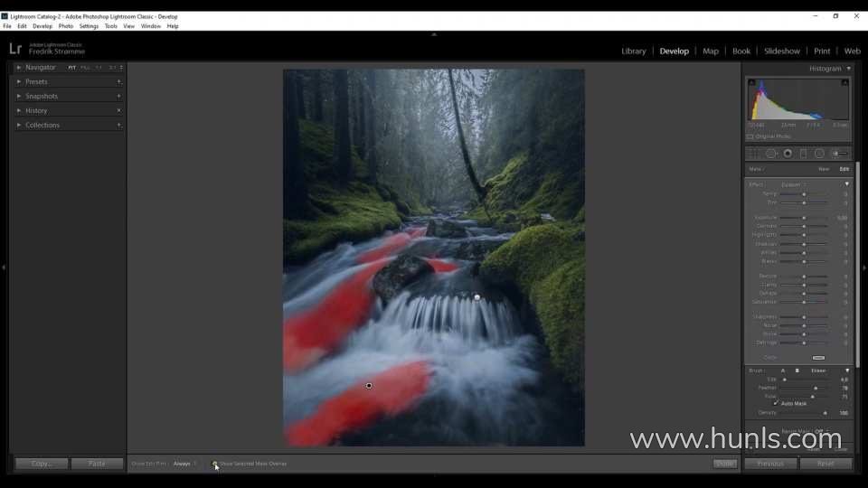868x488 pixels.
Task: Open the Settings menu
Action: point(89,26)
